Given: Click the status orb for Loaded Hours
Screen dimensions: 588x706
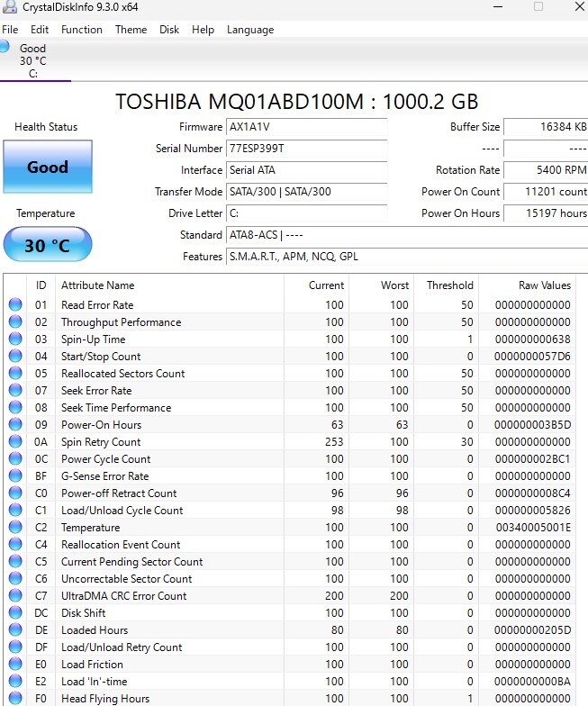Looking at the screenshot, I should [15, 630].
